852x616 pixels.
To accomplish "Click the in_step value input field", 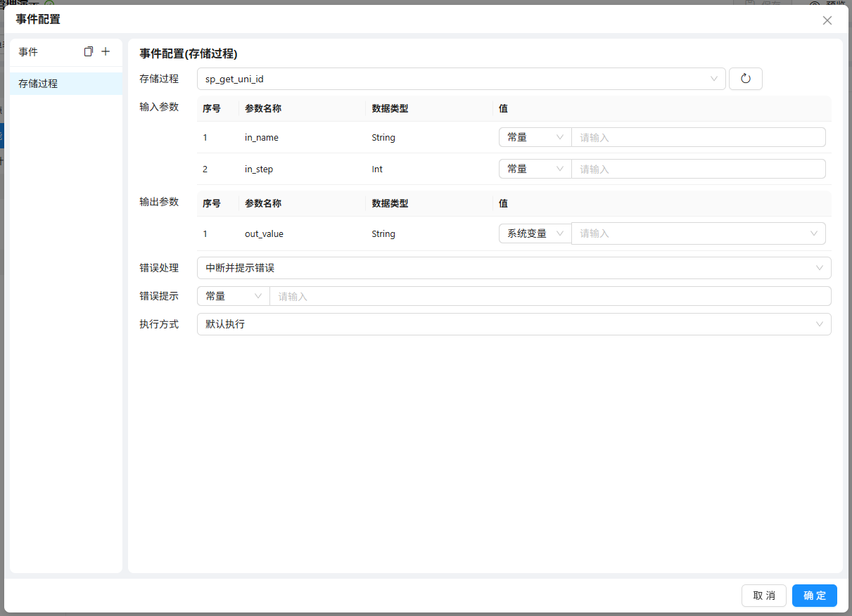I will (699, 169).
